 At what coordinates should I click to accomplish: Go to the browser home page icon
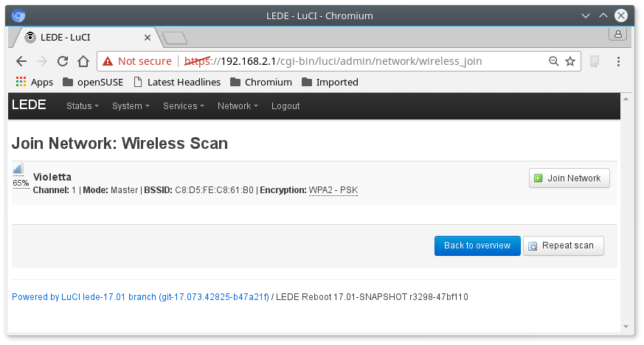(x=83, y=61)
